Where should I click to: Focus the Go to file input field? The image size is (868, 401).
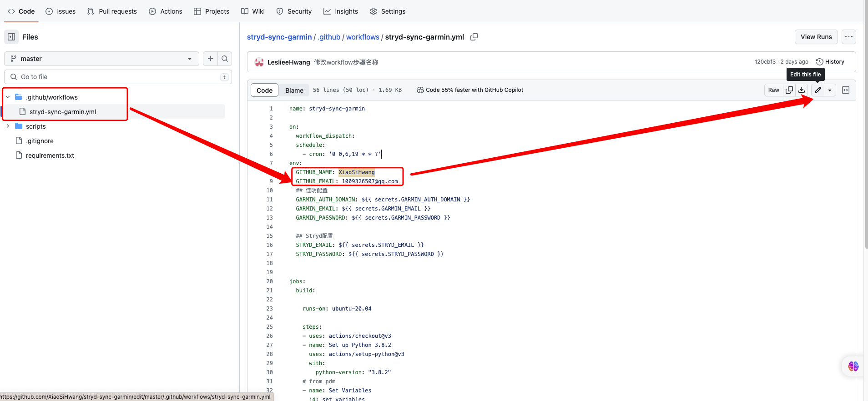(x=118, y=77)
